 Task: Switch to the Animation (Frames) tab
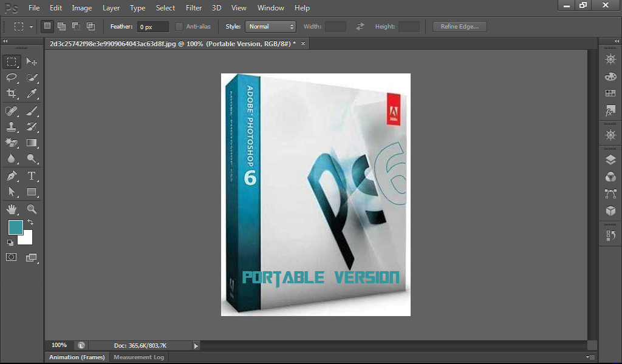click(77, 357)
